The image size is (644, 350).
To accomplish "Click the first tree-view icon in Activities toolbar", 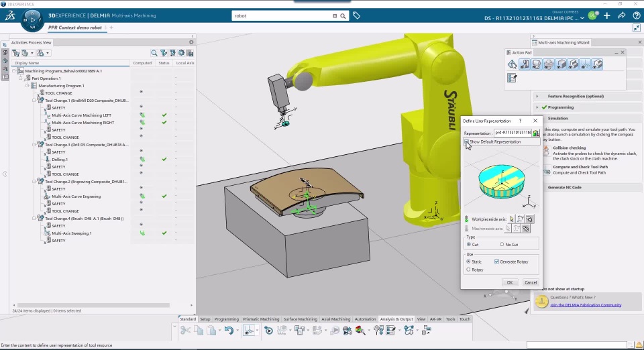I will pos(16,53).
